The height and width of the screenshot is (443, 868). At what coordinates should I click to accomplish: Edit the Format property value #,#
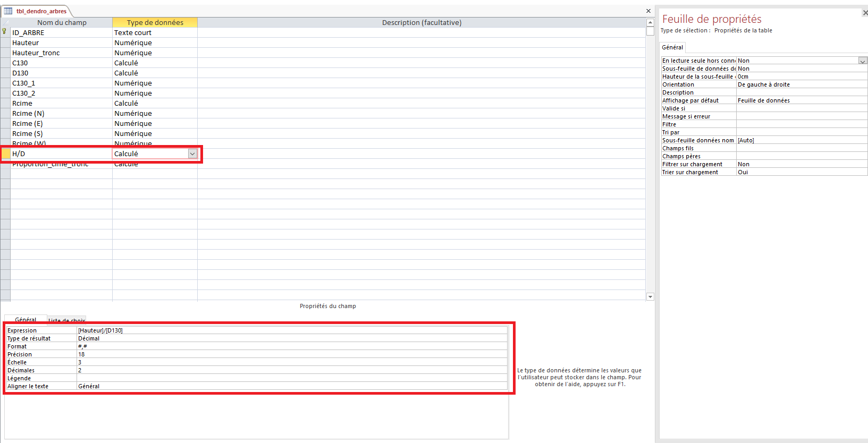tap(292, 346)
